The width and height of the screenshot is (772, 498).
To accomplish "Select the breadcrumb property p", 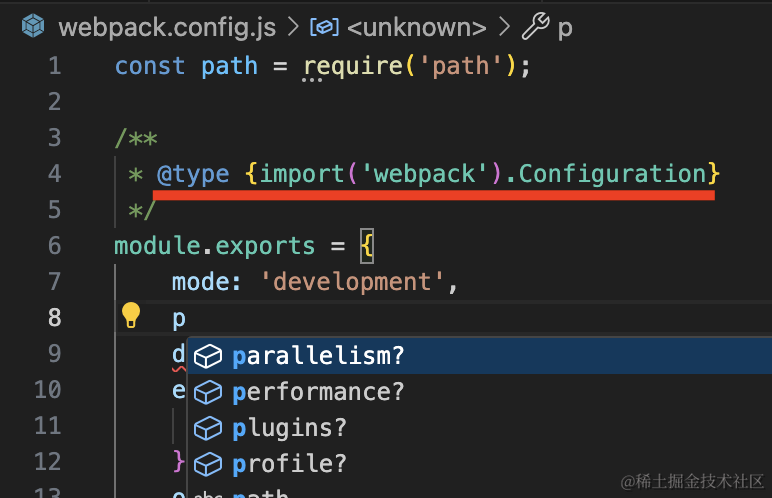I will pos(565,29).
